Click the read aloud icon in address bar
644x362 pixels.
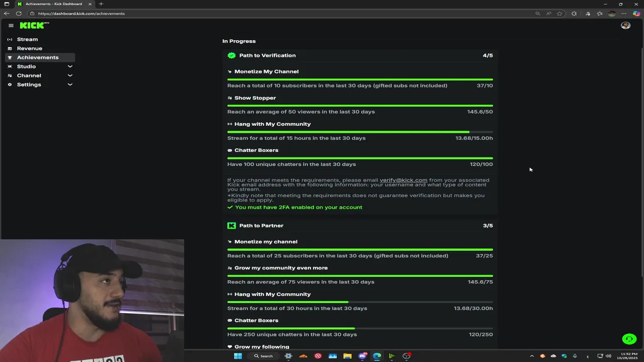pyautogui.click(x=548, y=14)
